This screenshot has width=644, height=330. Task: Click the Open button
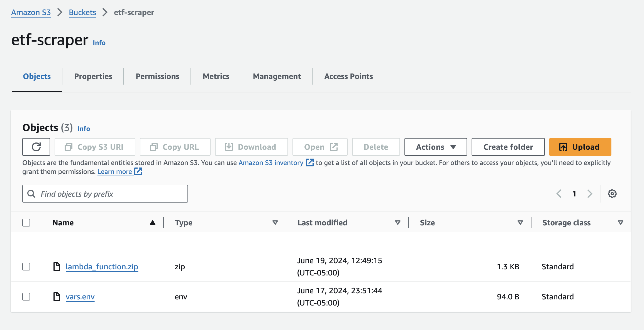pos(320,147)
